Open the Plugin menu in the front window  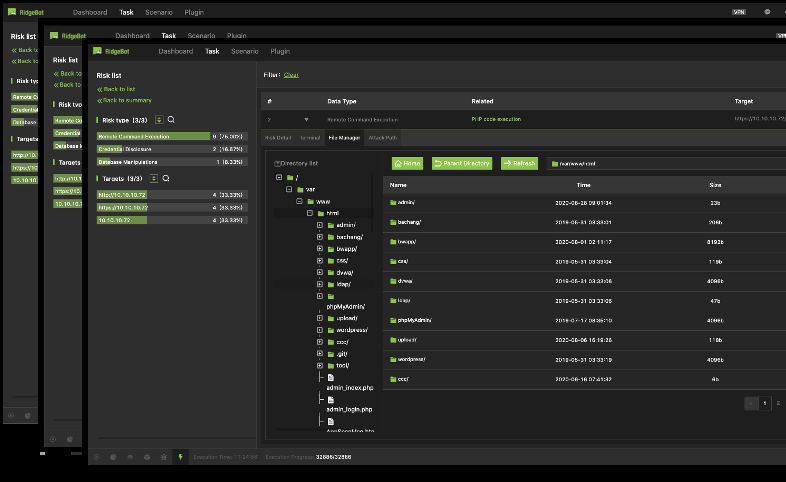(x=280, y=51)
